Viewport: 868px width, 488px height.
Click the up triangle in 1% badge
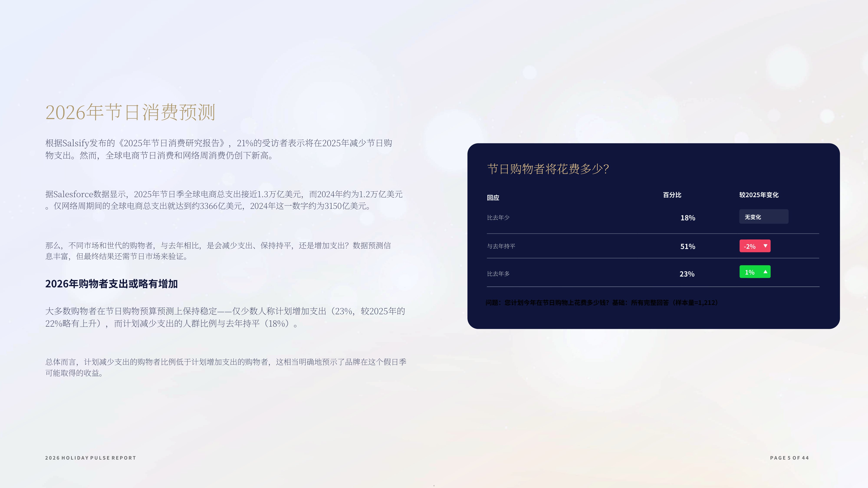click(x=765, y=272)
